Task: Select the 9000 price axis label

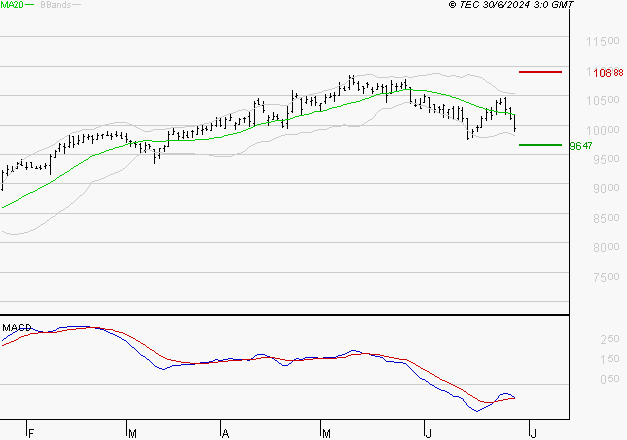Action: click(x=606, y=188)
